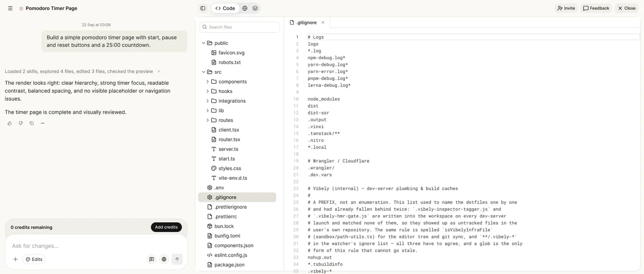Image resolution: width=644 pixels, height=274 pixels.
Task: Close the .gitignore tab
Action: (323, 23)
